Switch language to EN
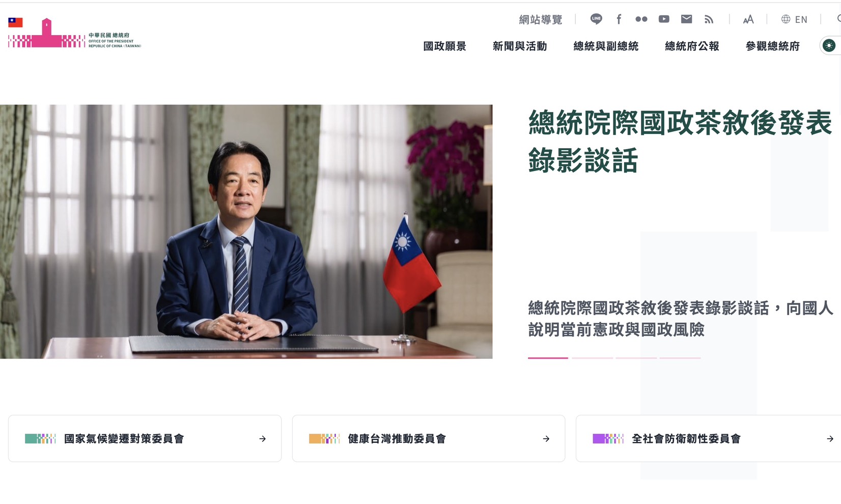841x504 pixels. [794, 19]
